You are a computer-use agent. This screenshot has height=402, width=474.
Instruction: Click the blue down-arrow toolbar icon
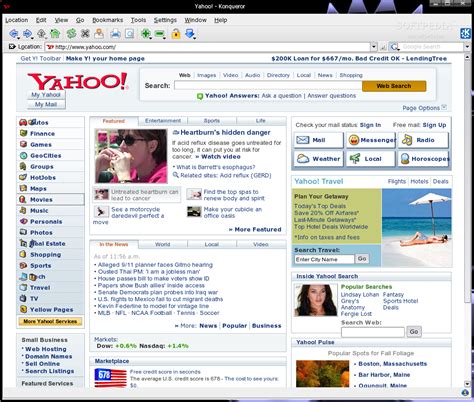(x=190, y=33)
